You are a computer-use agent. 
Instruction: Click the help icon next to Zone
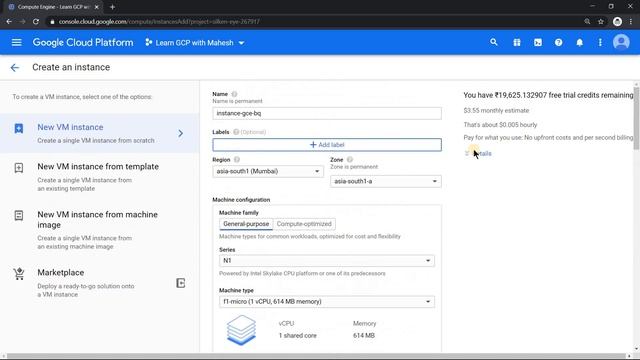pos(350,160)
